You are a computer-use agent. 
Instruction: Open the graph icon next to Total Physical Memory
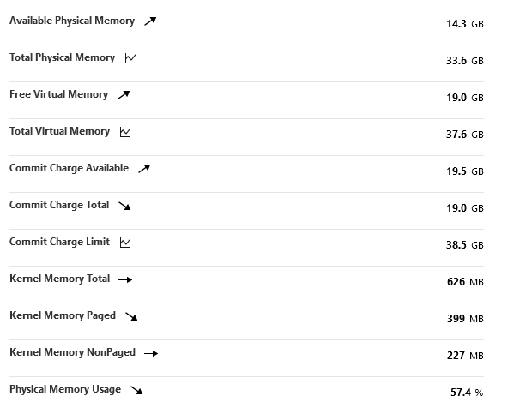click(130, 58)
